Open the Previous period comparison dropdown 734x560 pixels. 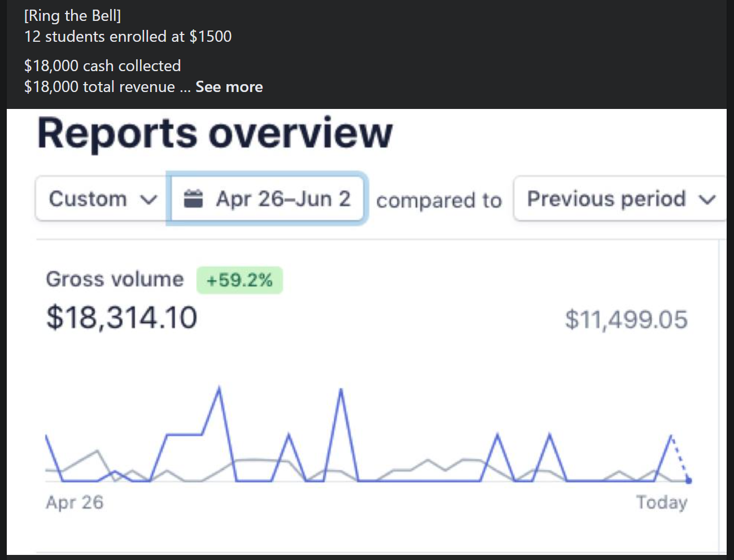coord(618,199)
